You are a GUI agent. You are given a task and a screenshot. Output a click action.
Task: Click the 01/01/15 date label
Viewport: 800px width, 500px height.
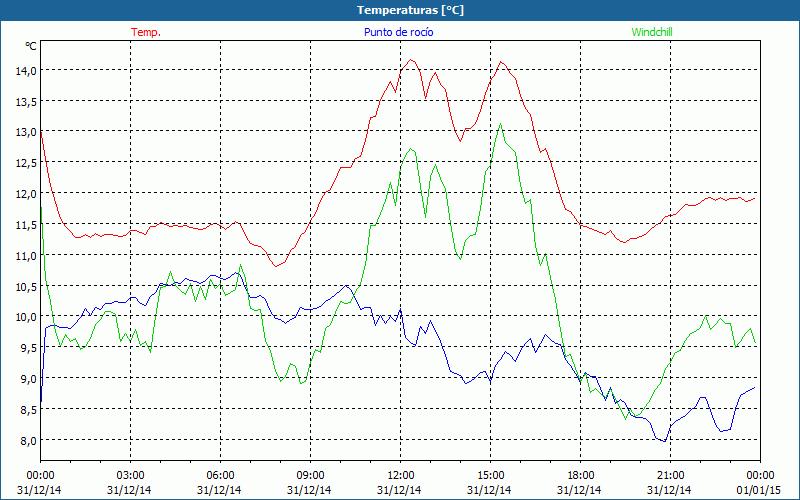click(x=760, y=490)
